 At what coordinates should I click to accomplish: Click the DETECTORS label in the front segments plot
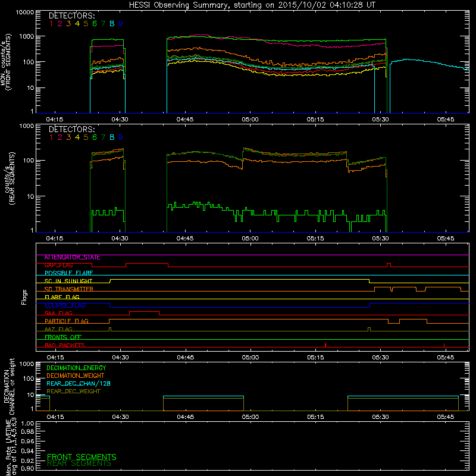point(72,15)
